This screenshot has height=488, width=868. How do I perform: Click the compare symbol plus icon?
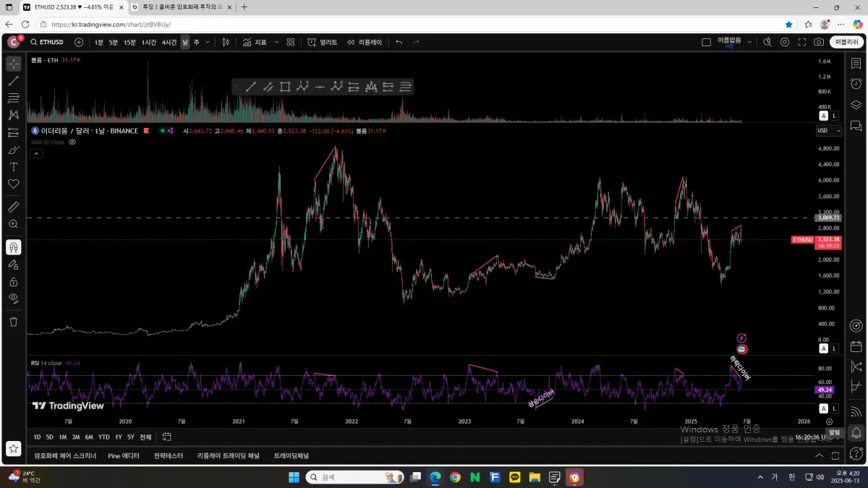(79, 42)
